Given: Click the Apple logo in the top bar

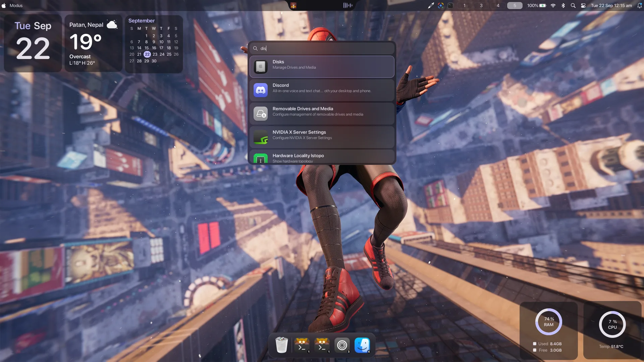Looking at the screenshot, I should [4, 5].
